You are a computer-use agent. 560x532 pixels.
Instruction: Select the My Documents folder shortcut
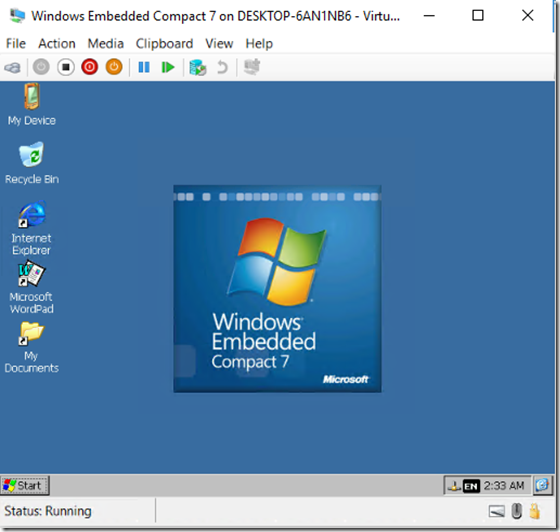31,347
